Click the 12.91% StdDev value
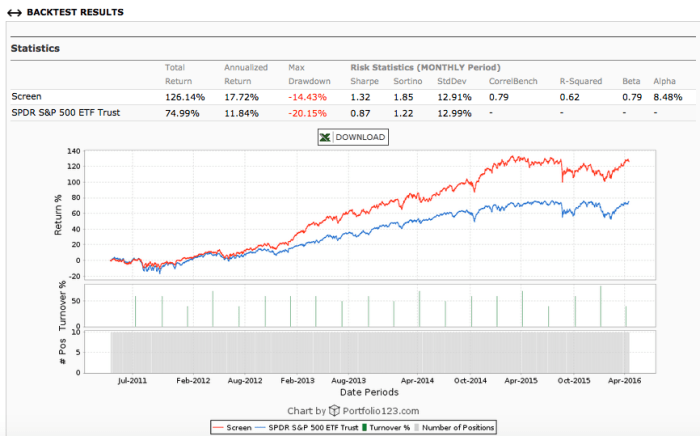Screen dimensions: 700x436 point(454,97)
